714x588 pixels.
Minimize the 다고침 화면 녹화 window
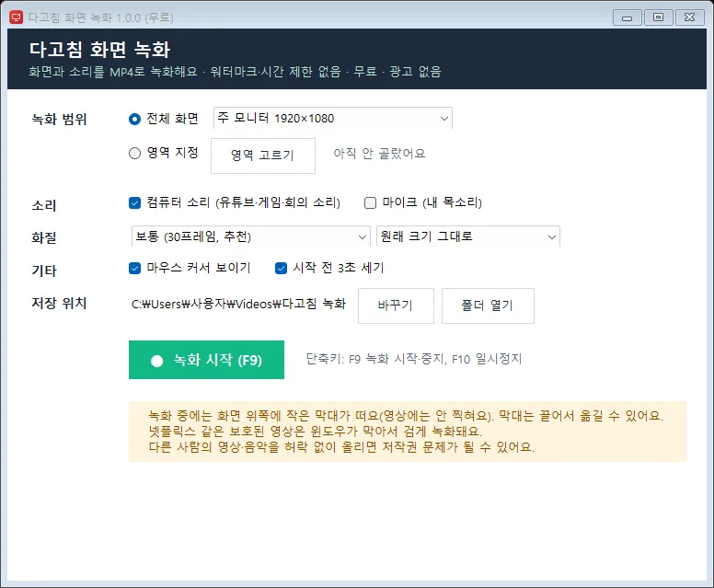click(627, 17)
